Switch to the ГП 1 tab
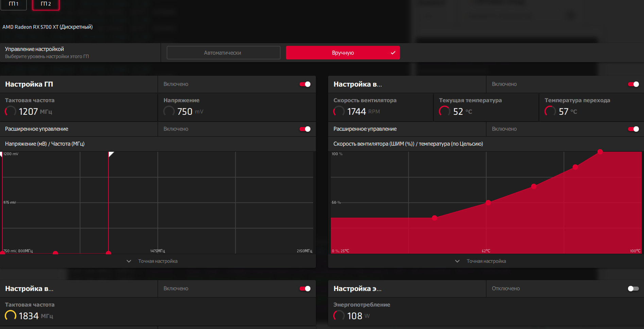 click(14, 4)
